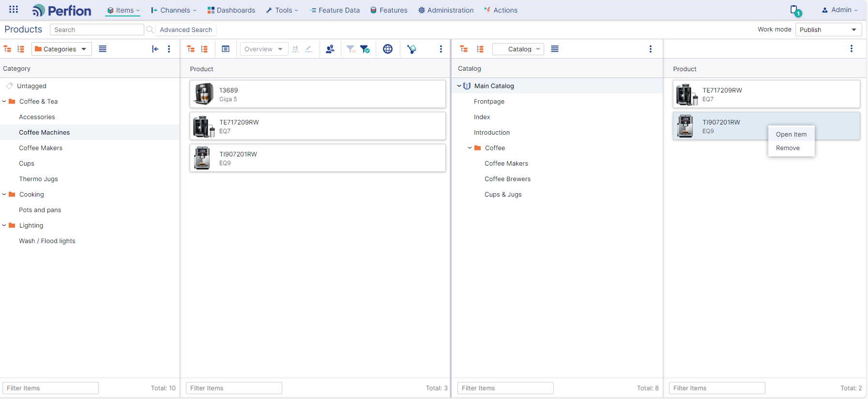Open Product list more options menu
868x399 pixels.
pyautogui.click(x=441, y=49)
